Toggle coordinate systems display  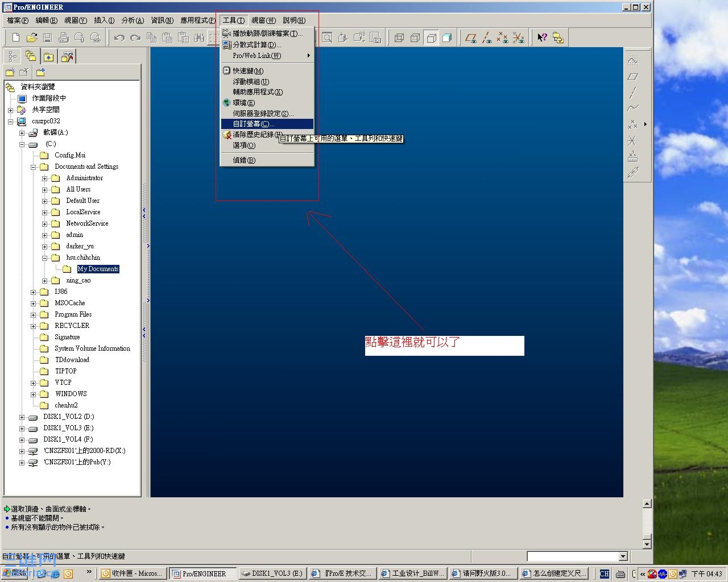click(x=519, y=38)
